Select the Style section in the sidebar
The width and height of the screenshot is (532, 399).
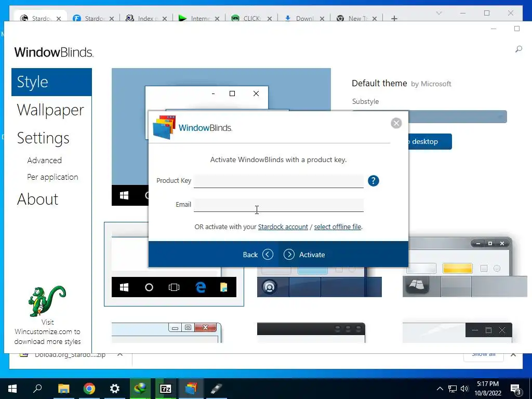point(51,82)
